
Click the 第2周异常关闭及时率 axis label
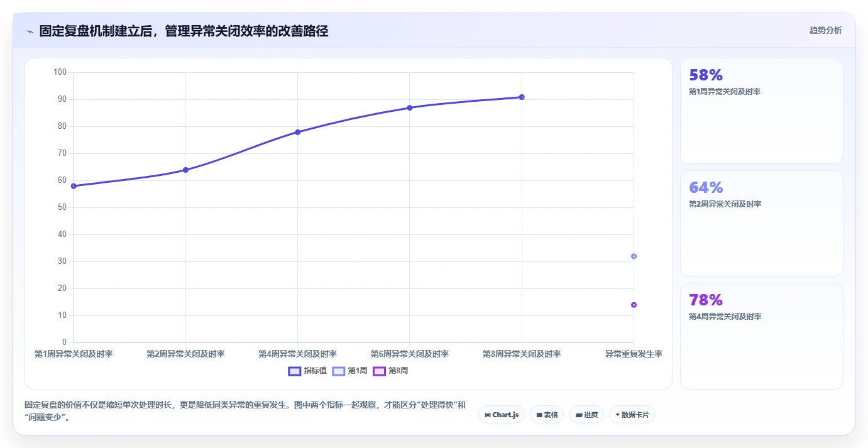point(185,354)
